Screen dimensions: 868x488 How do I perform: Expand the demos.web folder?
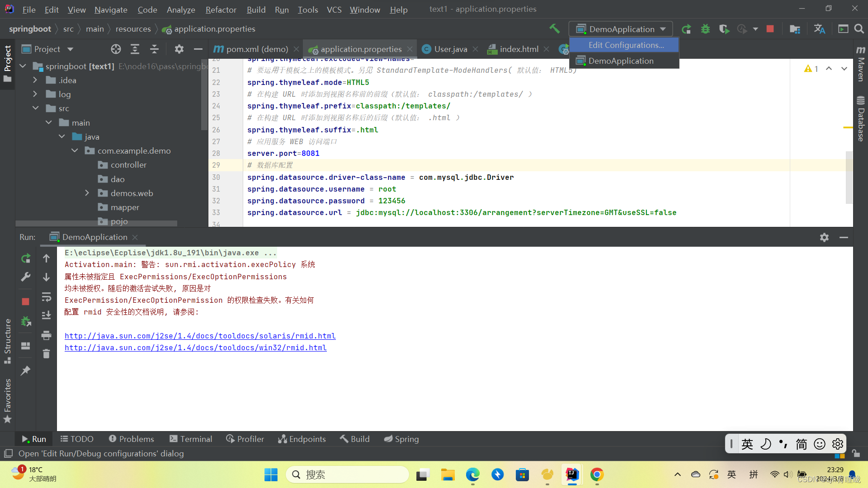pos(87,193)
